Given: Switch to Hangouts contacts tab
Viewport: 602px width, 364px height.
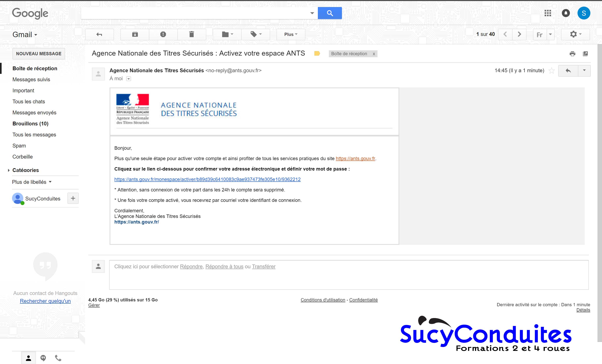Looking at the screenshot, I should pyautogui.click(x=28, y=358).
